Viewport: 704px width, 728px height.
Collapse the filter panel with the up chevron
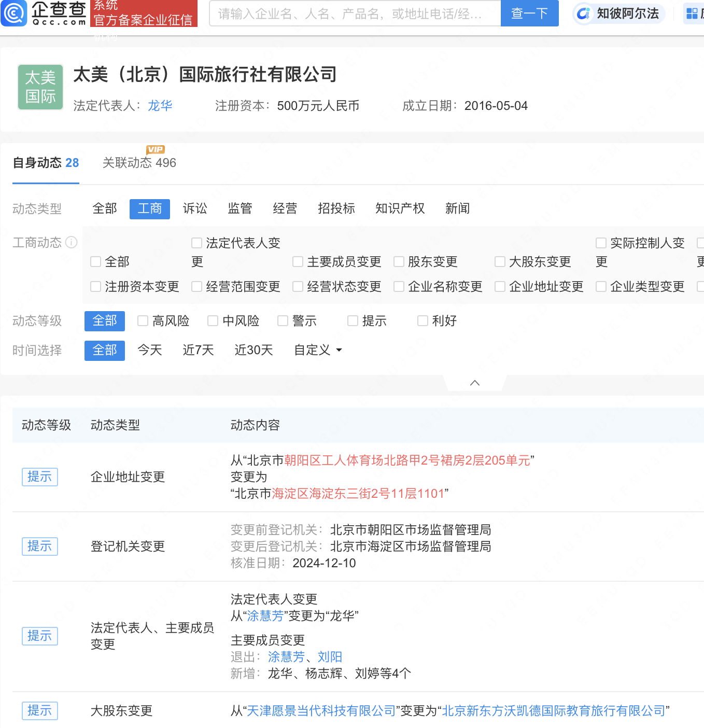tap(474, 383)
